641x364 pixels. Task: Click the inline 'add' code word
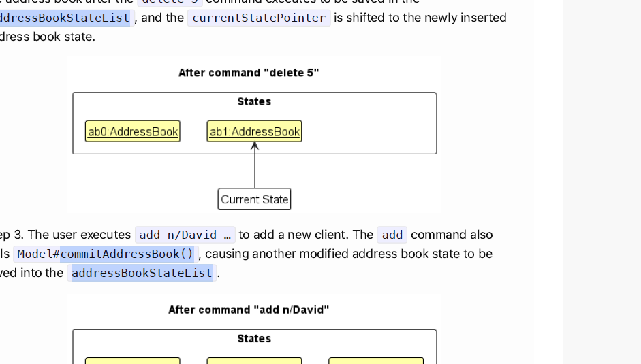coord(392,235)
